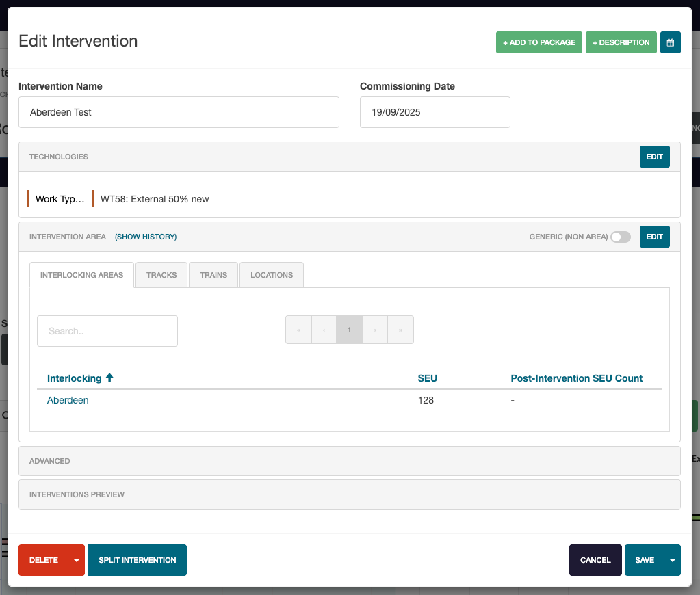This screenshot has width=700, height=595.
Task: Toggle the Generic (Non Area) switch
Action: pyautogui.click(x=620, y=237)
